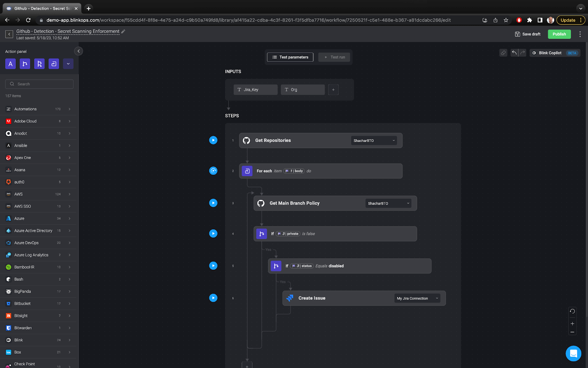Open the extra step types chevron in Action panel
Viewport: 588px width, 368px height.
68,64
